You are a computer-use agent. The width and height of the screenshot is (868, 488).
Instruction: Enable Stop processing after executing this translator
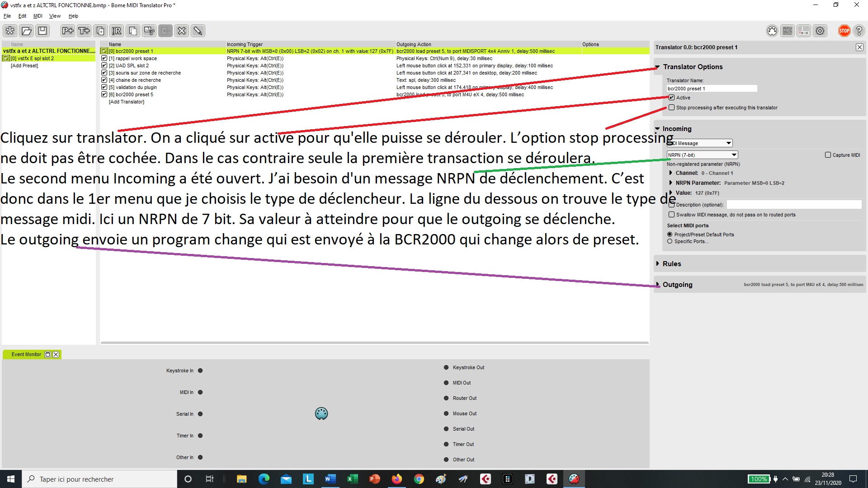point(672,108)
